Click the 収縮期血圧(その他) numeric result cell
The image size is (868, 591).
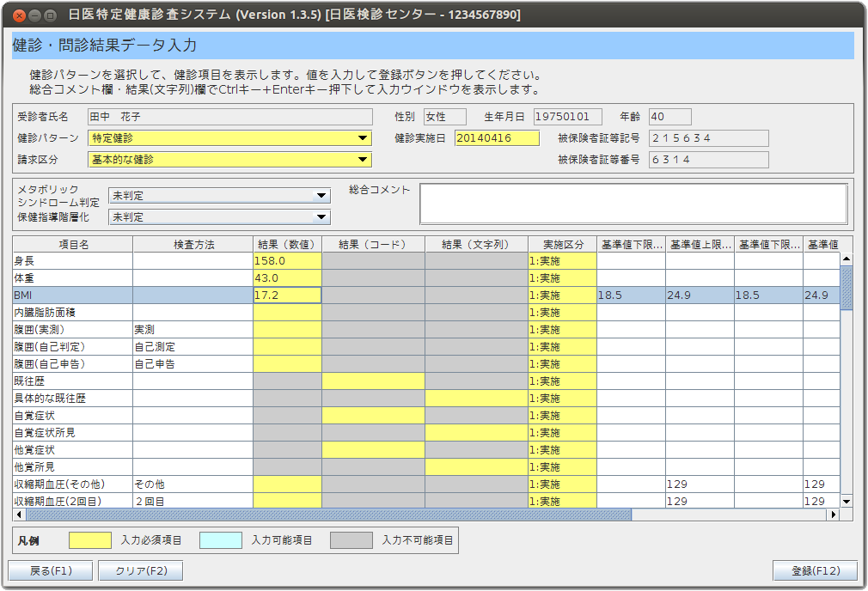287,484
